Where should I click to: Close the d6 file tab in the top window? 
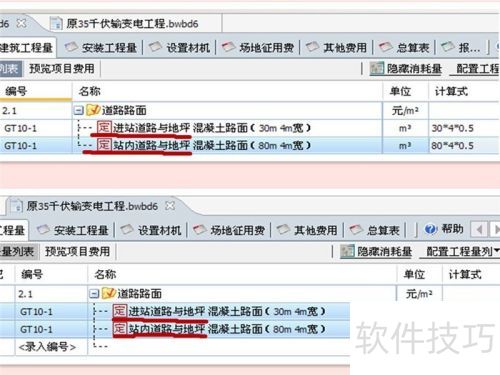pyautogui.click(x=21, y=23)
